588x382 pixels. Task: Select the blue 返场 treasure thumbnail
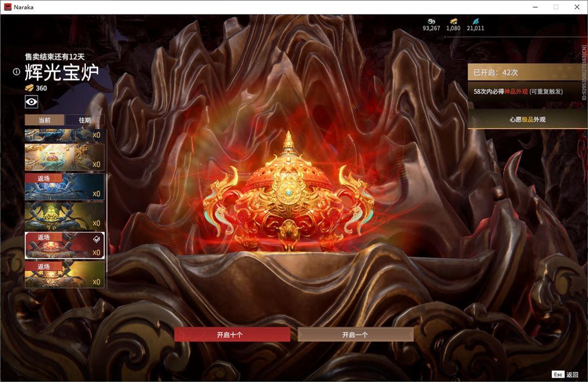64,186
